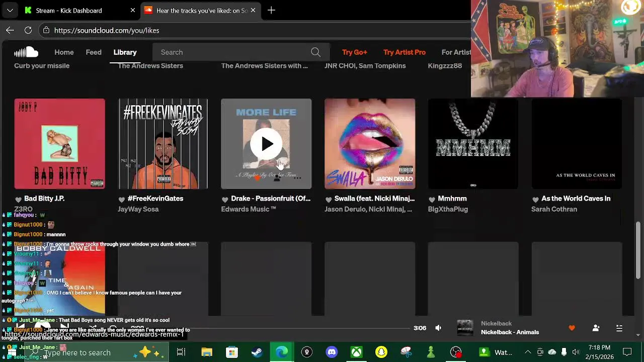Open Steam from the taskbar
Screen dimensions: 644x362
pyautogui.click(x=257, y=352)
